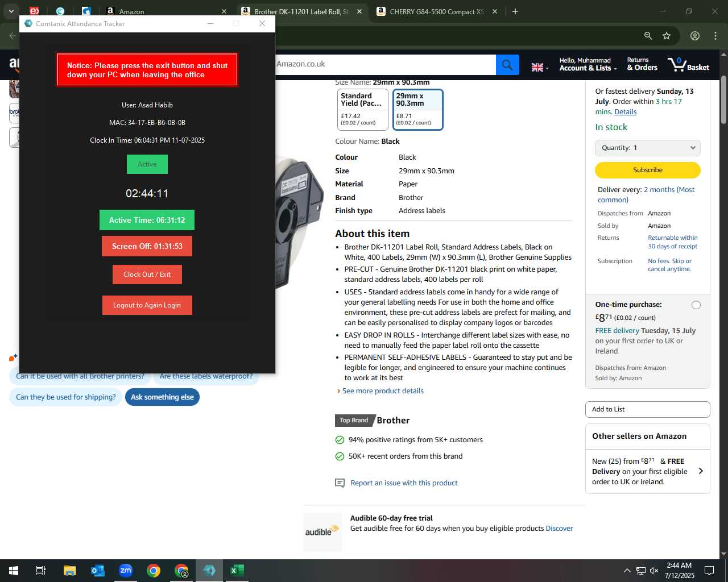Close the CHERRY G84-5500 tab
The image size is (728, 582).
click(495, 11)
